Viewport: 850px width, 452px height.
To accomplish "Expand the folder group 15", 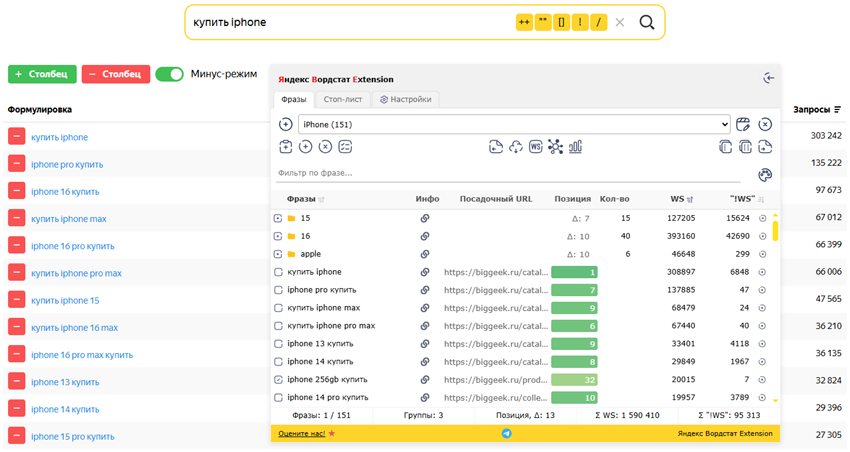I will coord(278,218).
